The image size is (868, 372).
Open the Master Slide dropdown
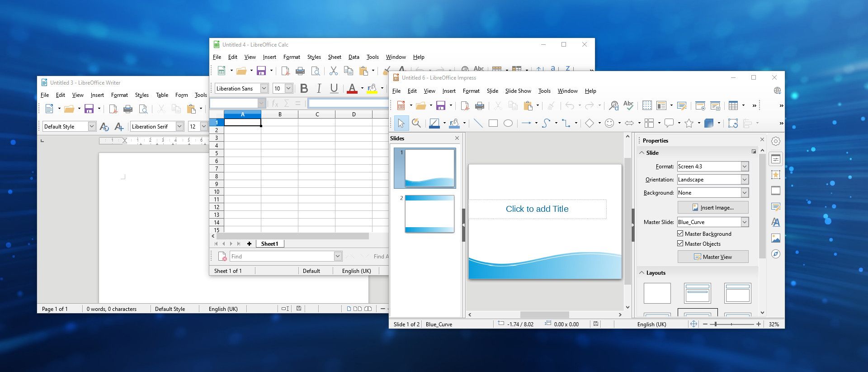[744, 222]
